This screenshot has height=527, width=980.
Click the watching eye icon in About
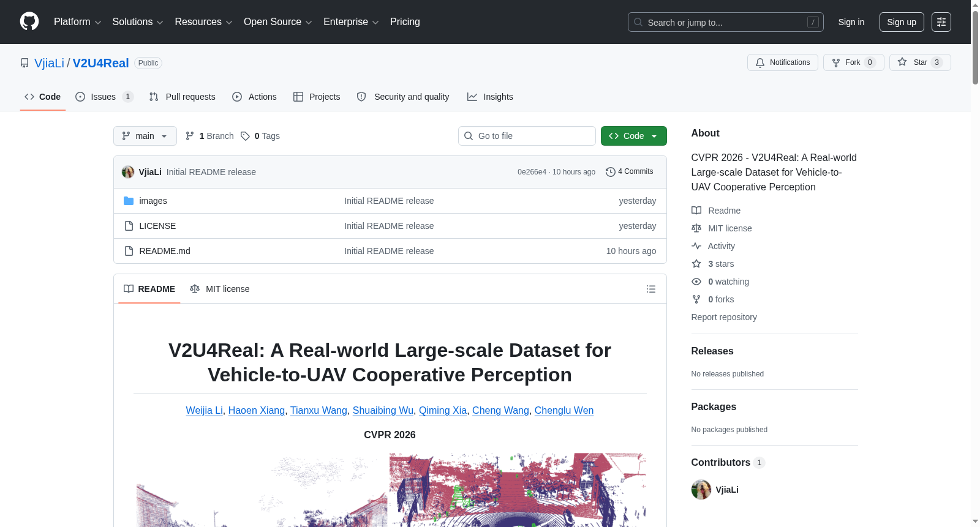tap(696, 282)
